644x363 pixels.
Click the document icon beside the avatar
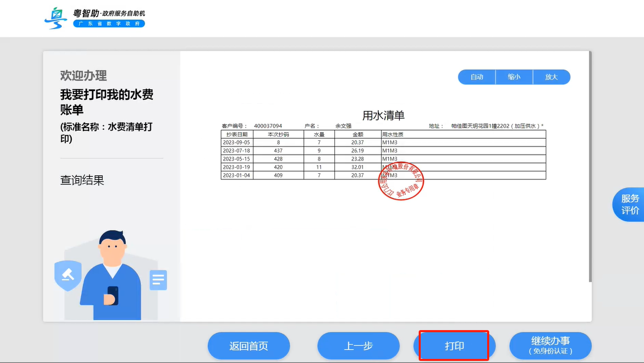pyautogui.click(x=158, y=280)
